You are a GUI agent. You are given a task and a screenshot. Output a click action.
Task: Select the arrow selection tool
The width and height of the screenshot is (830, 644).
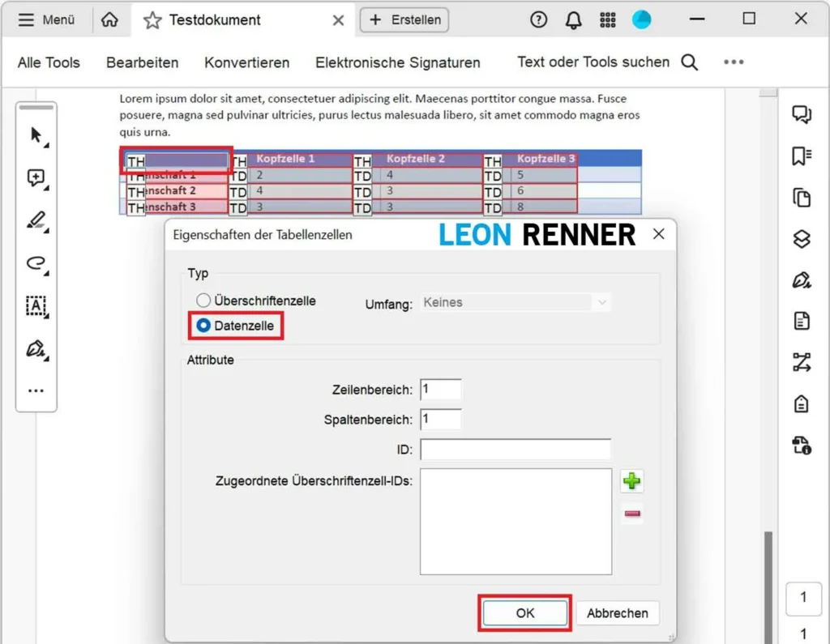[x=36, y=135]
